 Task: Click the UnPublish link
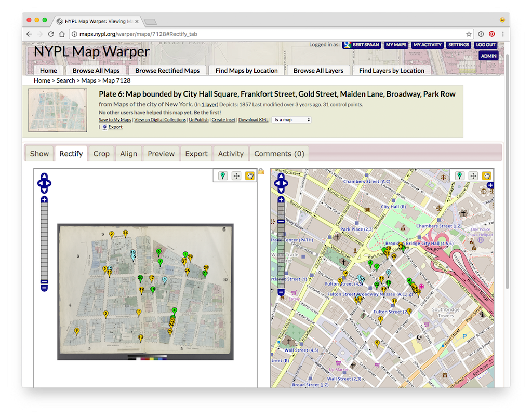coord(199,119)
